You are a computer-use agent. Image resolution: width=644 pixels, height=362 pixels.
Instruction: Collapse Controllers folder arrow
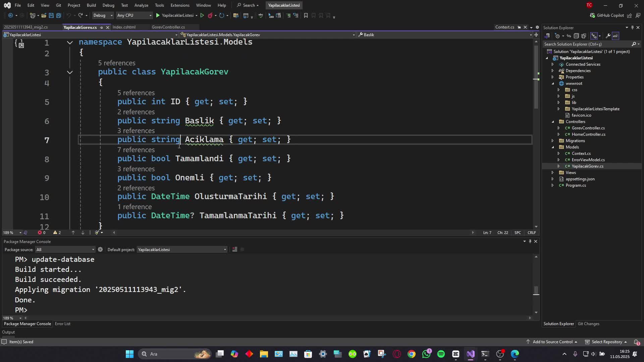553,122
